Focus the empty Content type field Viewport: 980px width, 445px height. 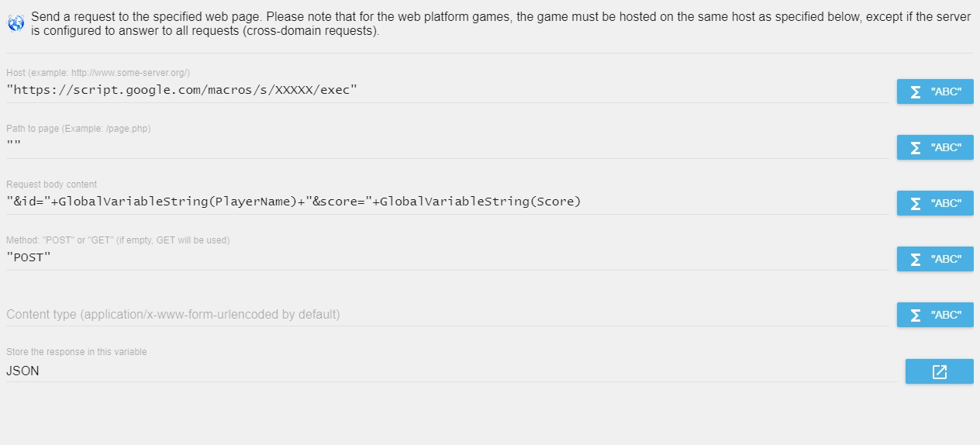(447, 314)
